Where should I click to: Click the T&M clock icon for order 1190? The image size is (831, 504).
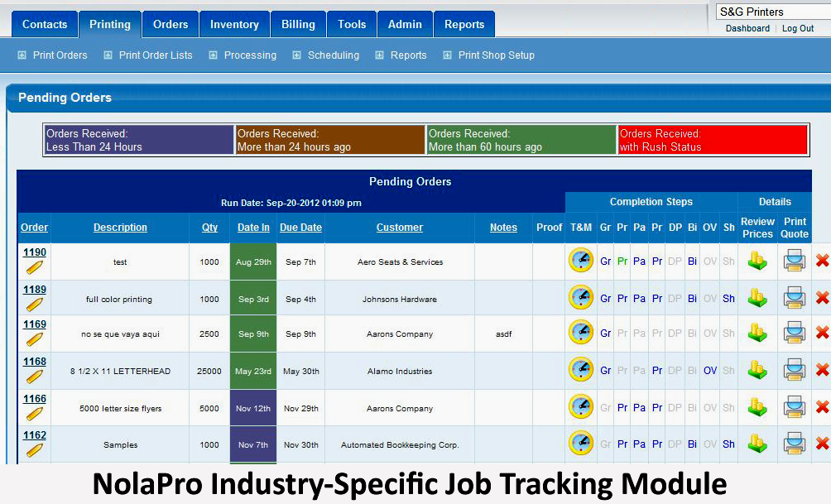click(x=580, y=261)
